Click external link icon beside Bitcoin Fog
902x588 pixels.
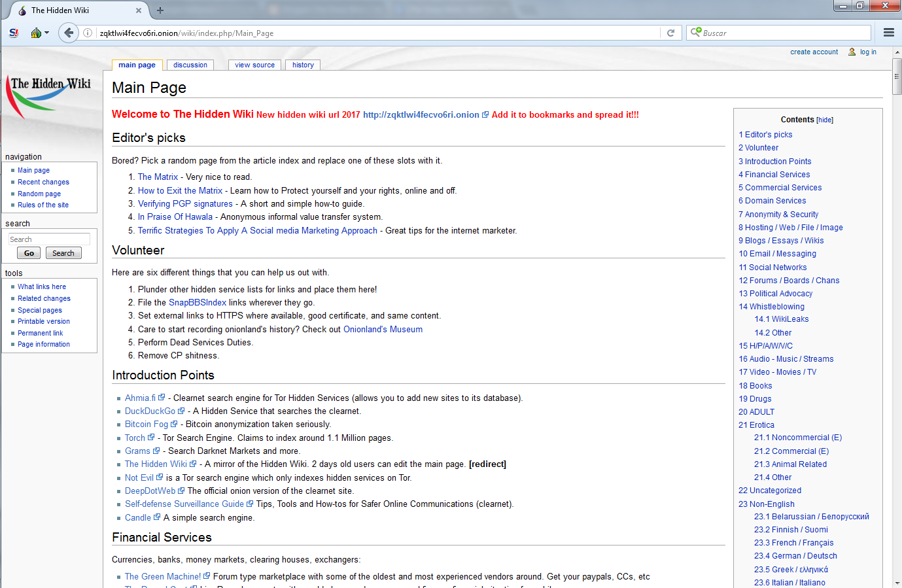[x=174, y=424]
